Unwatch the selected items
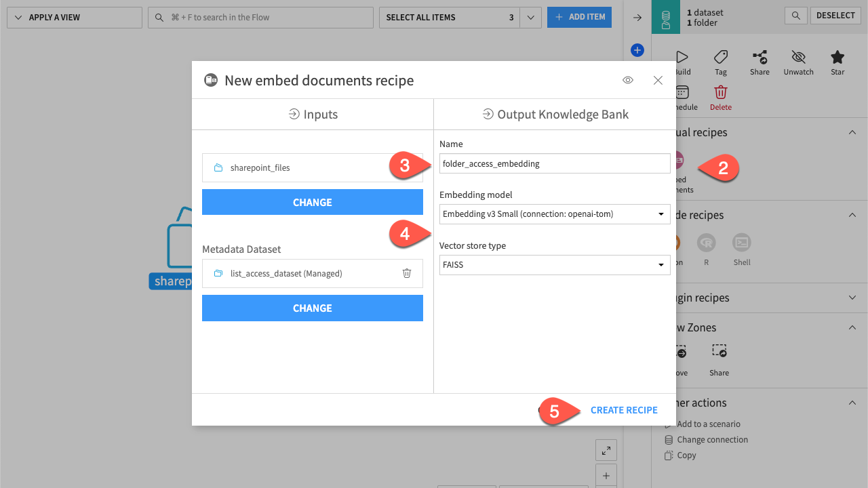 coord(798,58)
